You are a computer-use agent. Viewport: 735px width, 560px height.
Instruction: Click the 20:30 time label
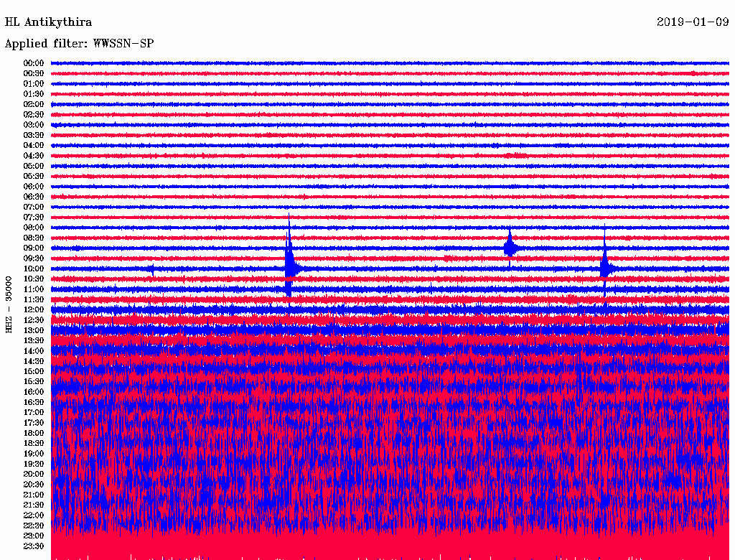pos(34,485)
